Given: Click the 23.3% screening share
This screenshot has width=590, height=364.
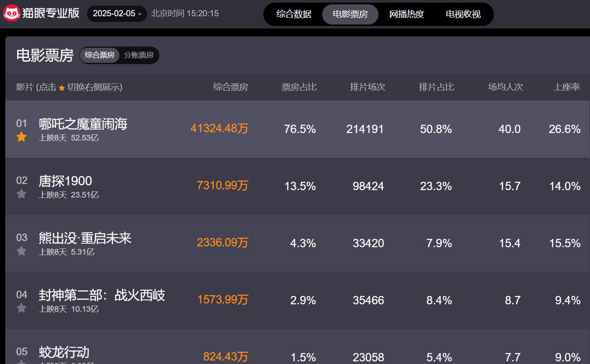Looking at the screenshot, I should click(436, 186).
